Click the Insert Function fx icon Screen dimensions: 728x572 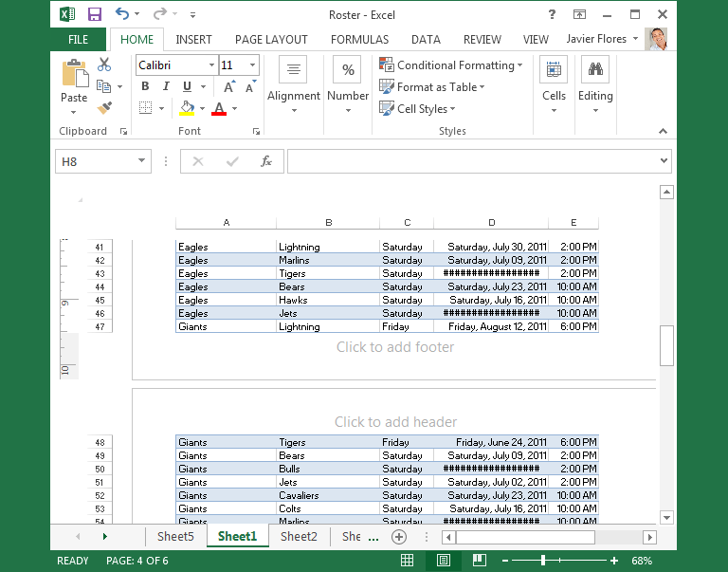pos(266,161)
